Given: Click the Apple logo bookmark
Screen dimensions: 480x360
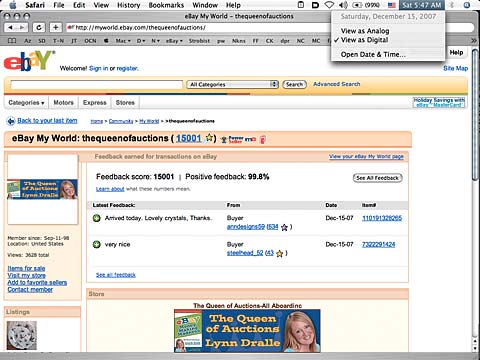Looking at the screenshot, I should tap(106, 41).
